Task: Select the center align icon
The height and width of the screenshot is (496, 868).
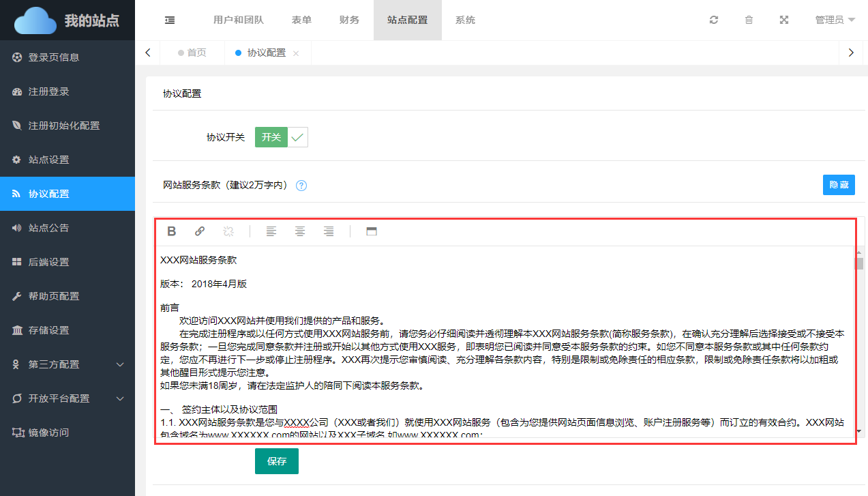Action: coord(300,231)
